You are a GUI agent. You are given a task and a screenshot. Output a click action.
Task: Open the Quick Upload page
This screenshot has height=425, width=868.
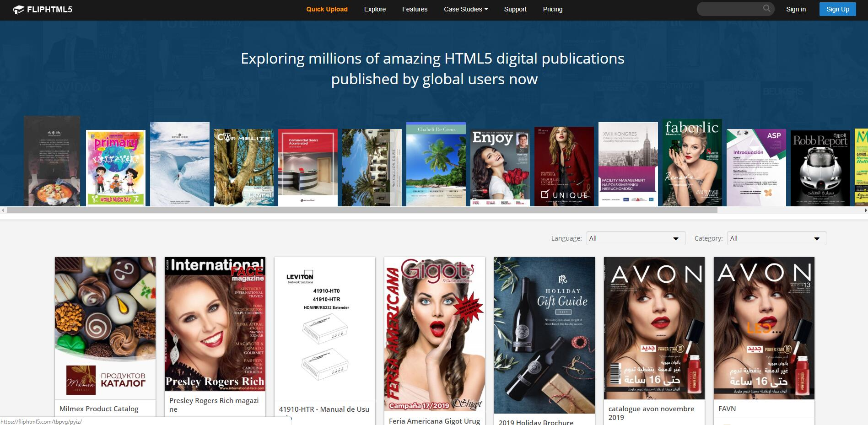327,9
